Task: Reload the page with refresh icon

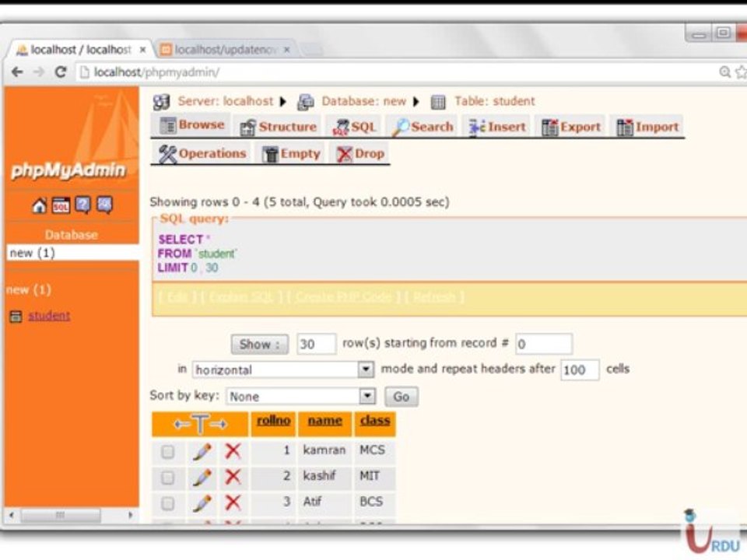Action: point(61,72)
